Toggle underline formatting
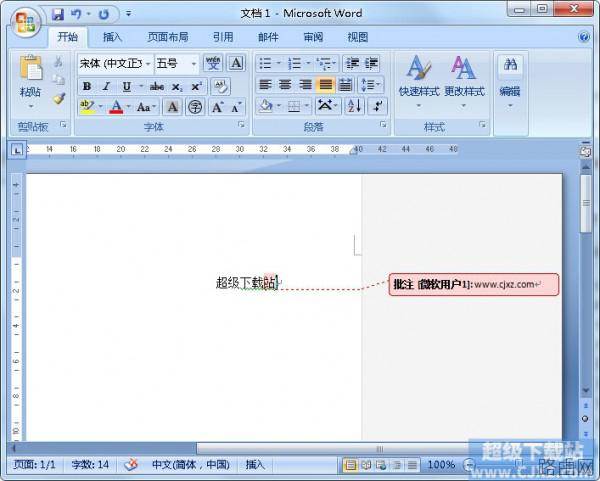600x481 pixels. pos(127,87)
